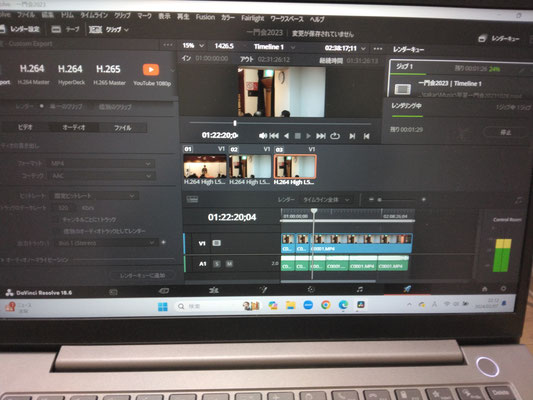Mute the viewer audio speaker icon
The width and height of the screenshot is (533, 400).
pos(263,136)
